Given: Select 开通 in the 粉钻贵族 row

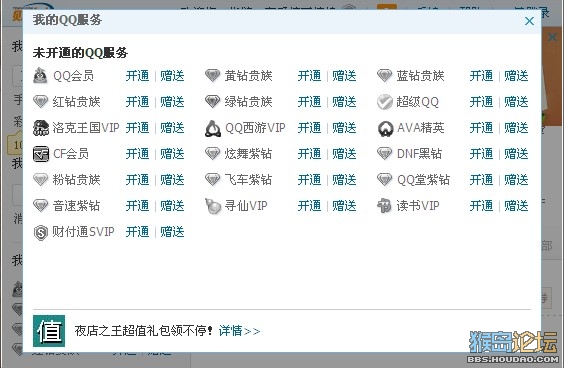Looking at the screenshot, I should (x=137, y=180).
